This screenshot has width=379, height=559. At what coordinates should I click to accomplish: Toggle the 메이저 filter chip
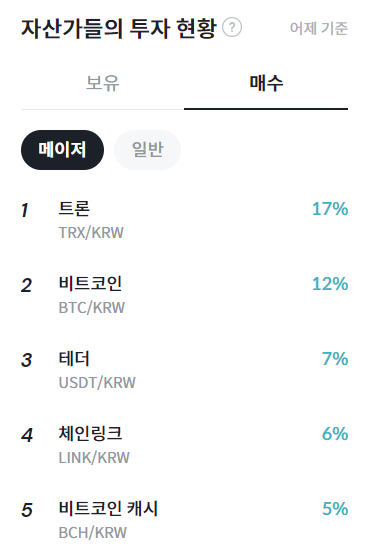click(62, 150)
